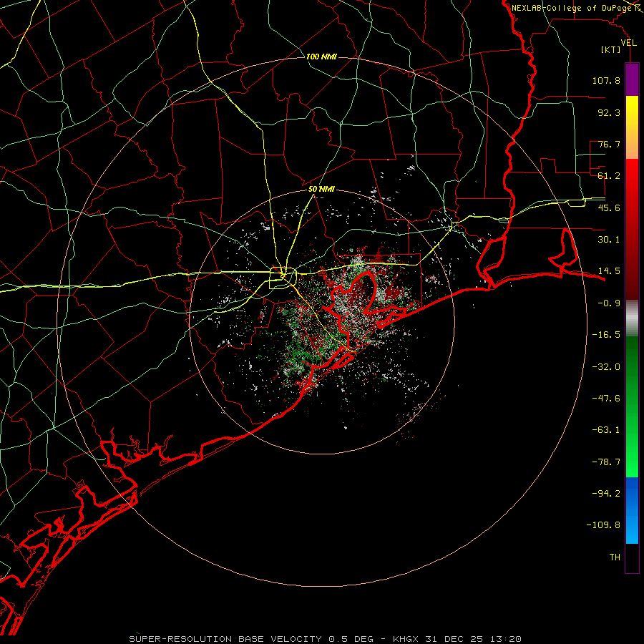
Task: Click the 14.5 velocity legend value
Action: pos(609,271)
